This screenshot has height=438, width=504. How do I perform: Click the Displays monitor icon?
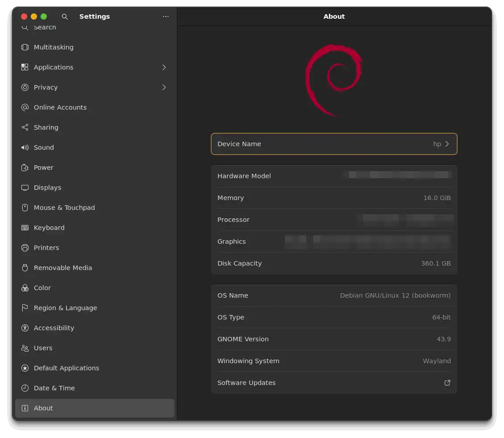coord(25,188)
